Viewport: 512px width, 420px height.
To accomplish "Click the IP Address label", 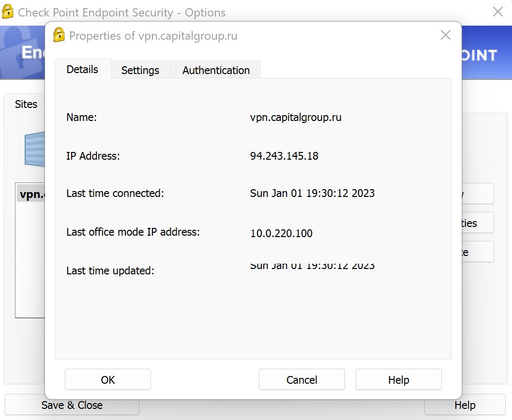I will coord(93,156).
